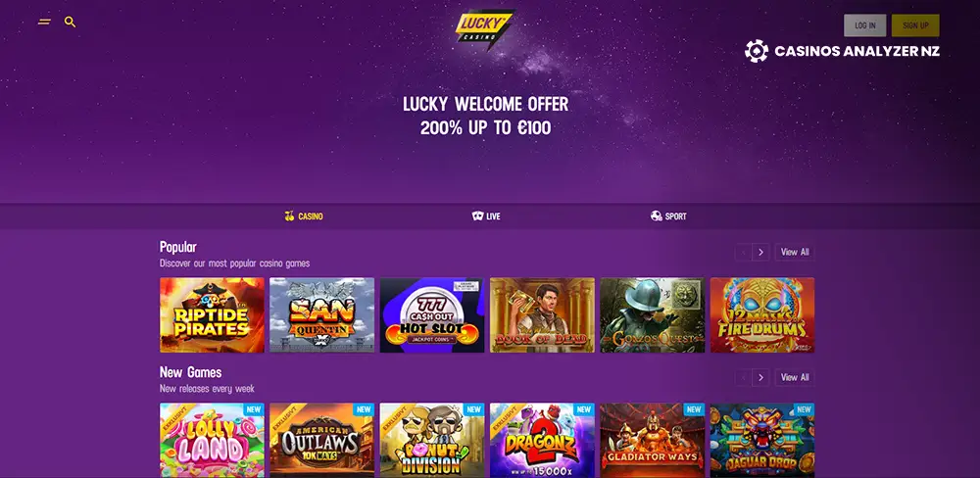
Task: Advance New Games carousel with right chevron
Action: click(760, 377)
